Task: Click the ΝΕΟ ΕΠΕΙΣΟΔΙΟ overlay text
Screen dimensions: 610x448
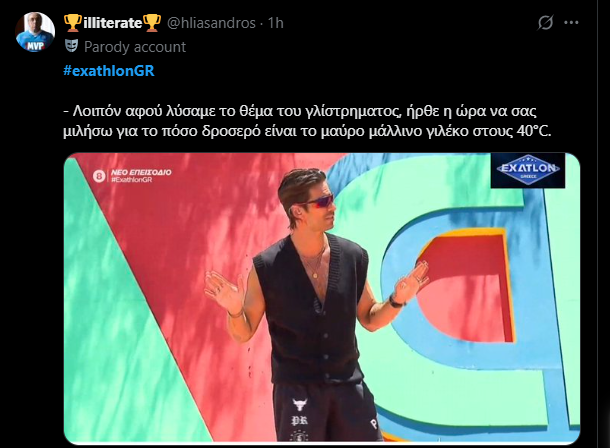Action: click(141, 172)
